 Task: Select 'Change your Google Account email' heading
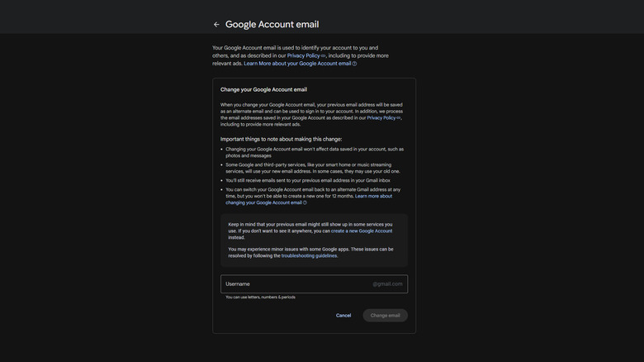point(263,89)
